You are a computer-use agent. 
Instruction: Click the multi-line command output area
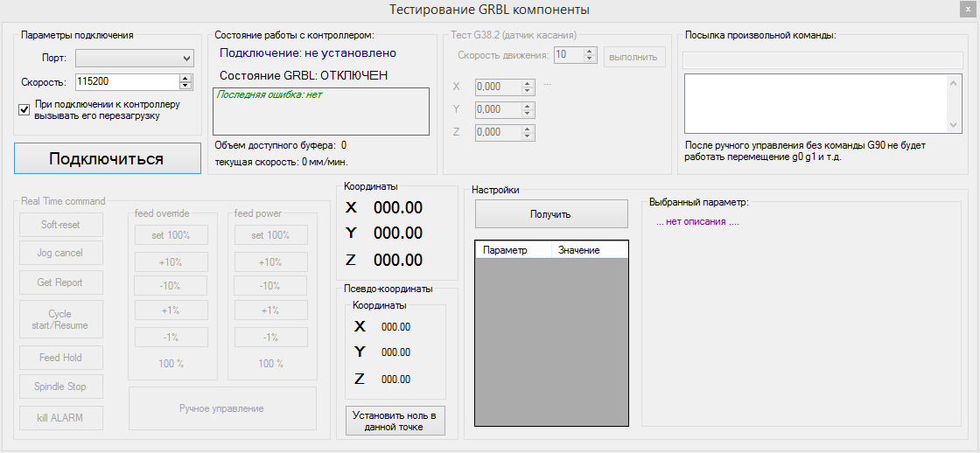point(815,103)
